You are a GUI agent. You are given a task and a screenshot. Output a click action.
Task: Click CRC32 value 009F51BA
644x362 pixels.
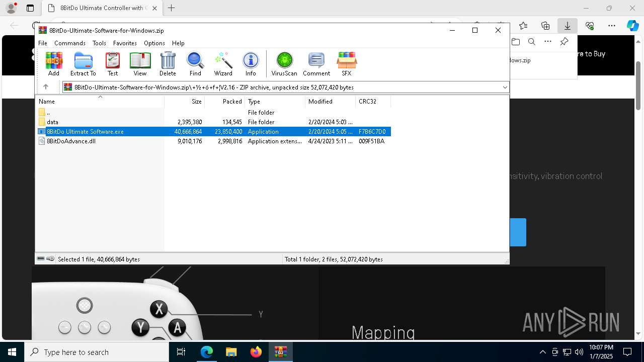[x=371, y=141]
